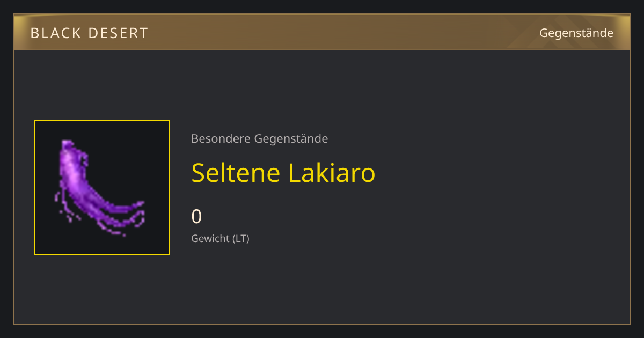Click the Gewicht (LT) label
644x338 pixels.
[221, 238]
